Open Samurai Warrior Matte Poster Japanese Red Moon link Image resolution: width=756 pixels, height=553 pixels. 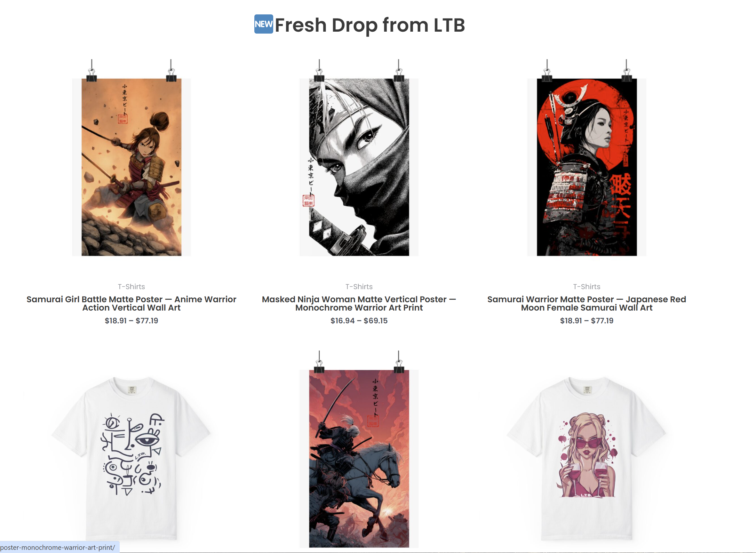click(x=586, y=303)
